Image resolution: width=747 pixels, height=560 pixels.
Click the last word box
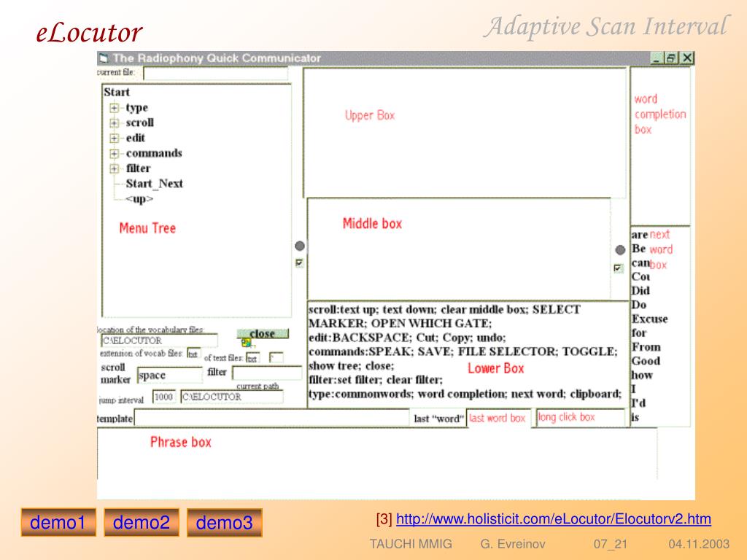click(x=498, y=418)
